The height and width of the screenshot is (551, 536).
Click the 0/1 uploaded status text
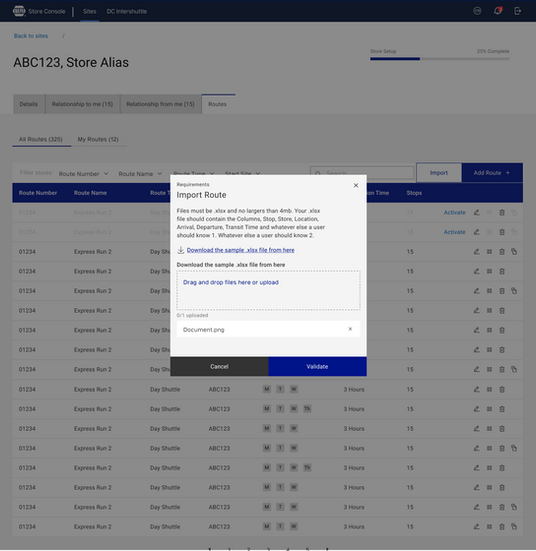point(192,315)
